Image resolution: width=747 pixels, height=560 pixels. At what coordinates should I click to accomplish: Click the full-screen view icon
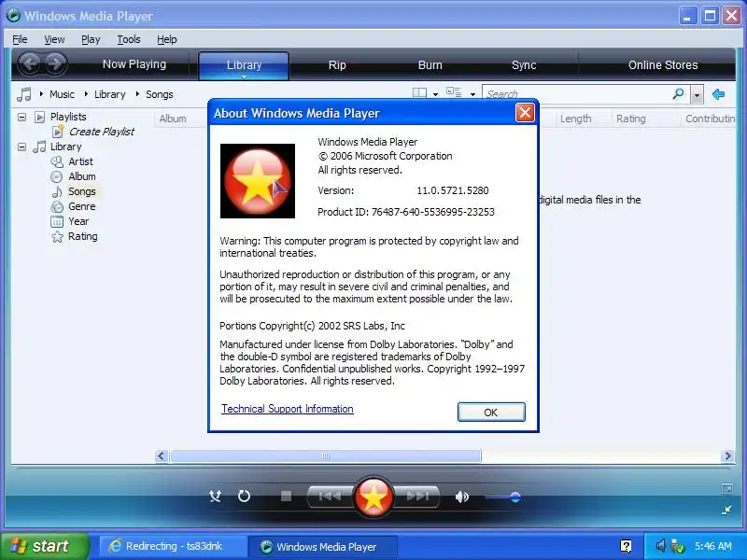(x=727, y=488)
